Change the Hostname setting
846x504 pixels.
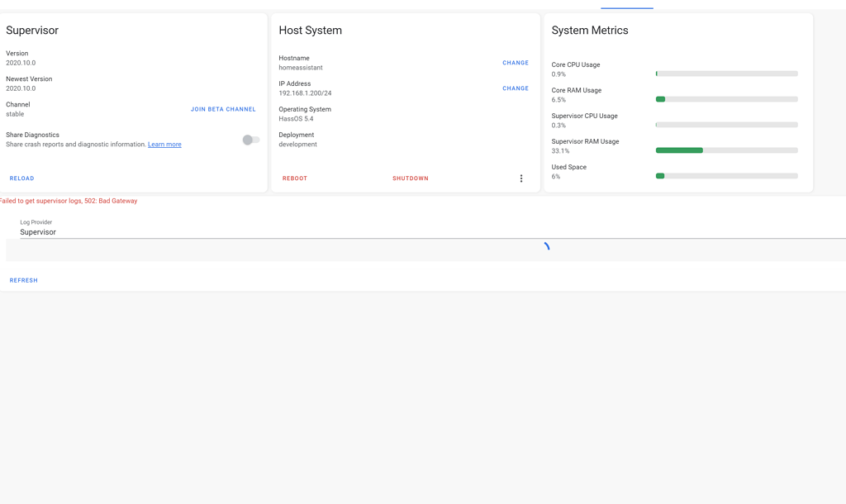516,63
